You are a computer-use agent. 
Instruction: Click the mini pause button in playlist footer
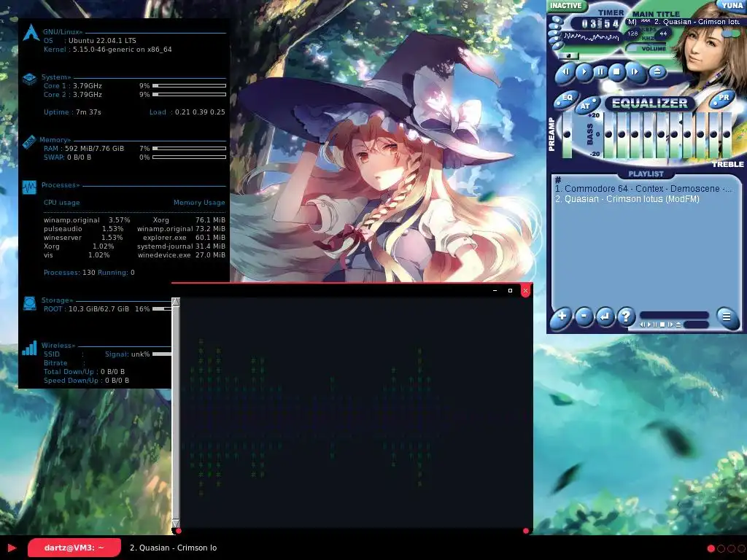pyautogui.click(x=656, y=324)
